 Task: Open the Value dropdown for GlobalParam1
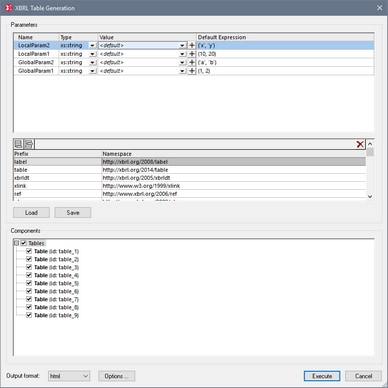tap(182, 71)
